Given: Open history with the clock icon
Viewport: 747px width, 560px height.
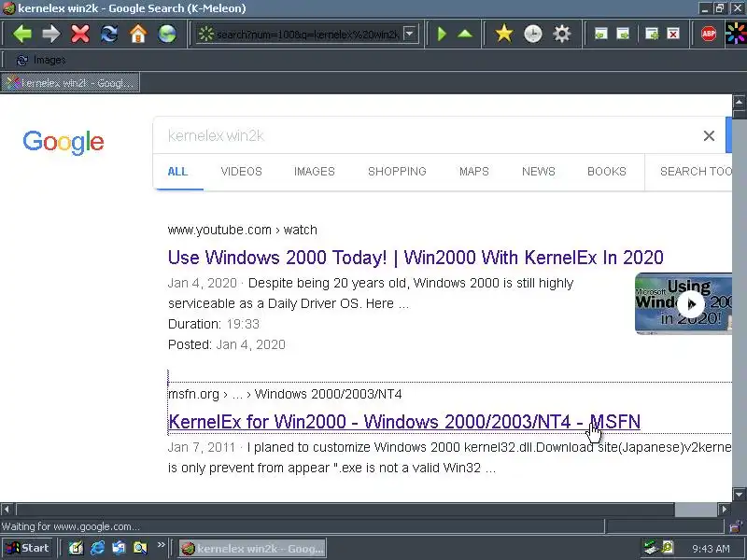Looking at the screenshot, I should (532, 34).
